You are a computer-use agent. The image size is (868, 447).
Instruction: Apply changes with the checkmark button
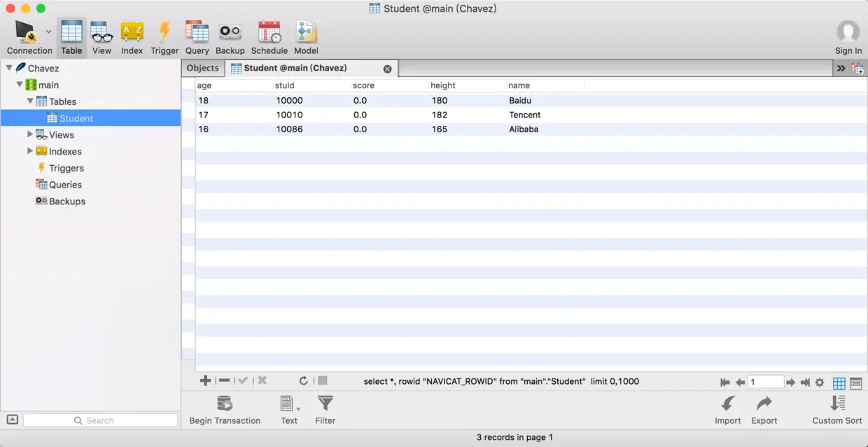[x=243, y=381]
